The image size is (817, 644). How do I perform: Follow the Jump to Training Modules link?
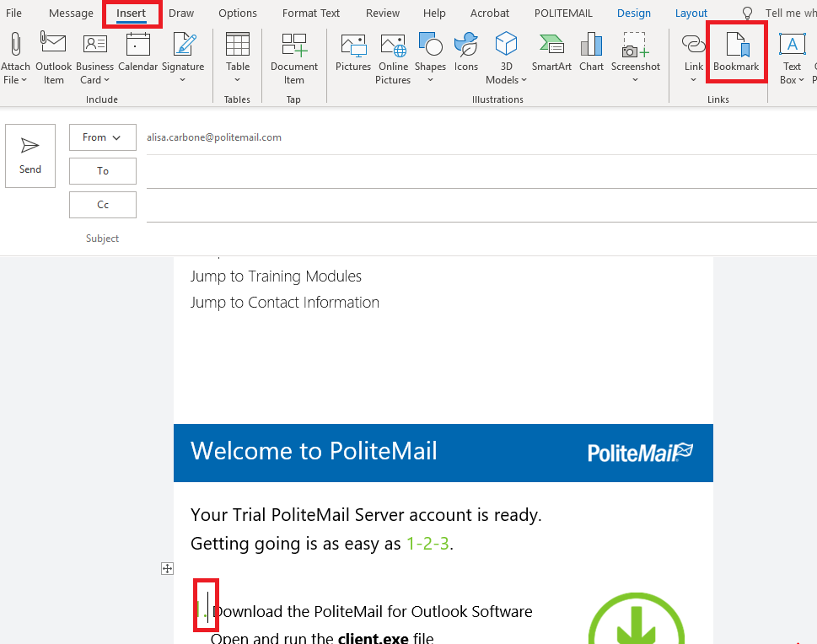point(276,276)
